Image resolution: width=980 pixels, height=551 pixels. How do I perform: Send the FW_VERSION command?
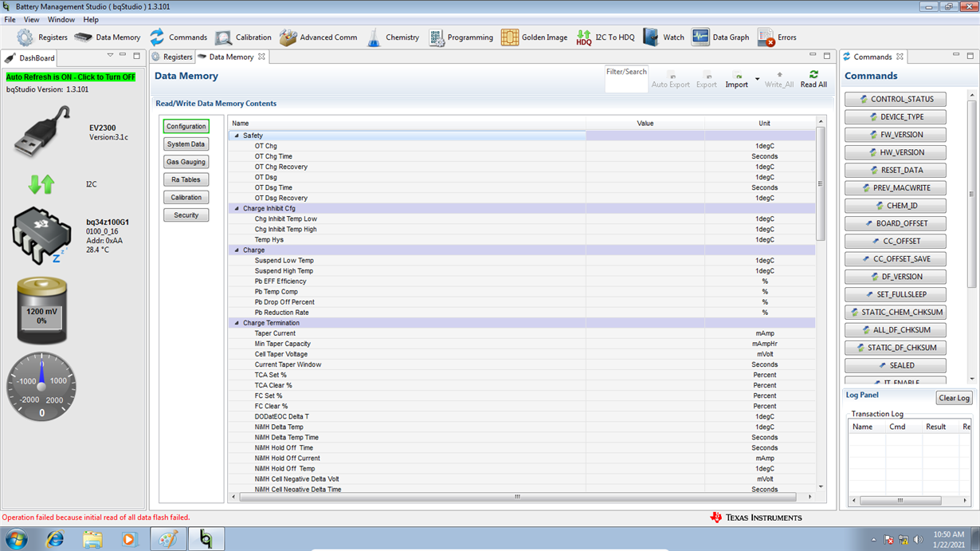click(896, 135)
